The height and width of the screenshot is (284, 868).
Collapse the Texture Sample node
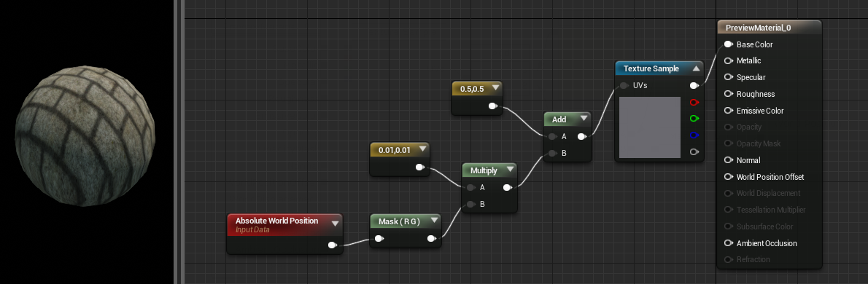(x=696, y=69)
